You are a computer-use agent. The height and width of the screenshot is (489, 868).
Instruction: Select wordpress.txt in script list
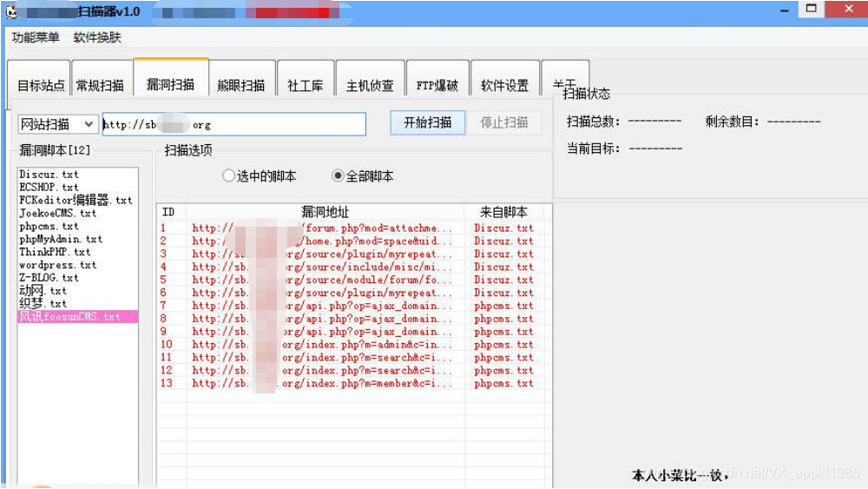point(77,265)
